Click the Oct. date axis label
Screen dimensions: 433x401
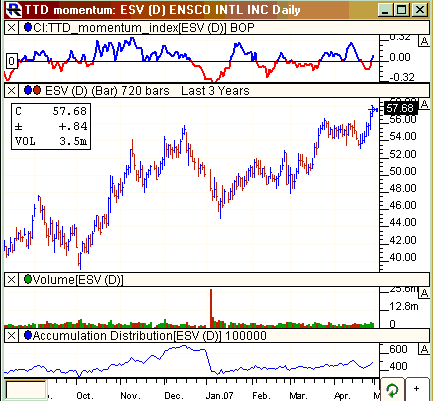coord(85,396)
